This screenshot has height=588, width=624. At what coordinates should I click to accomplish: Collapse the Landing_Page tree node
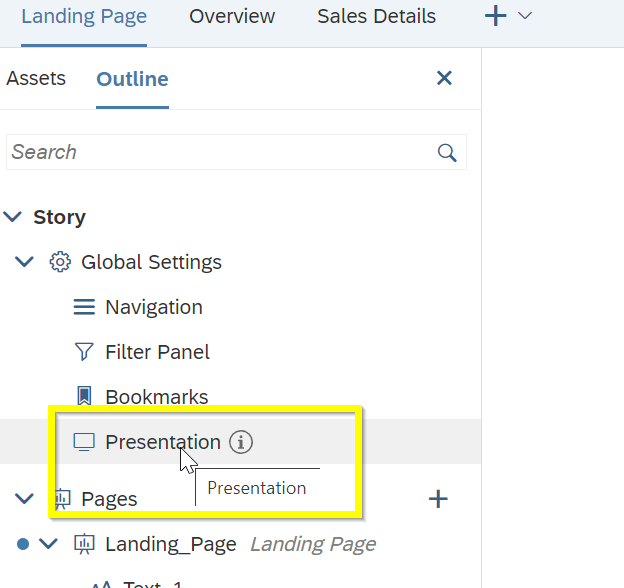[x=49, y=544]
